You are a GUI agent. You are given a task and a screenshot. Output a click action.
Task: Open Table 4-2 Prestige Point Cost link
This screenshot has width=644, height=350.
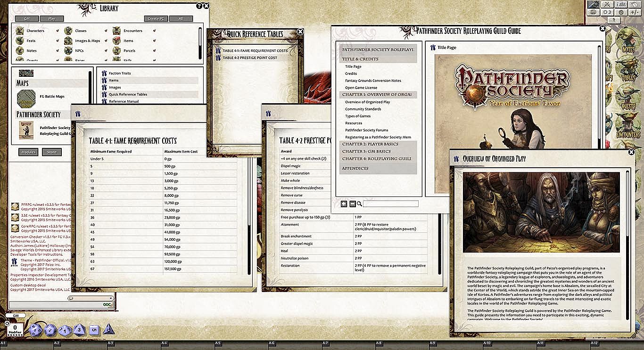tap(250, 57)
